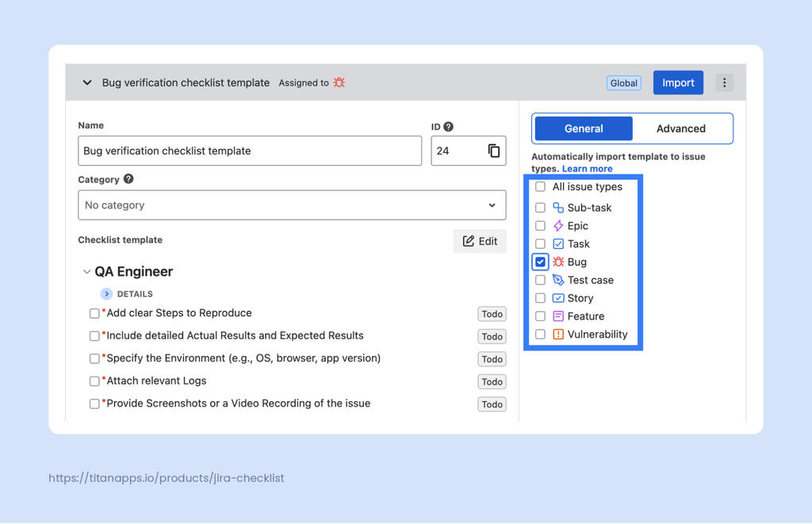Click the Sub-task issue type icon
The width and height of the screenshot is (812, 524).
click(x=557, y=208)
